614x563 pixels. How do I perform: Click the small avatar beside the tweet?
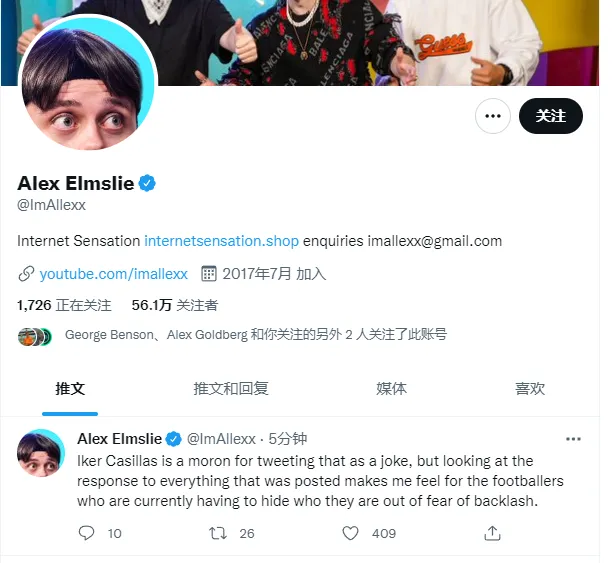pyautogui.click(x=41, y=453)
